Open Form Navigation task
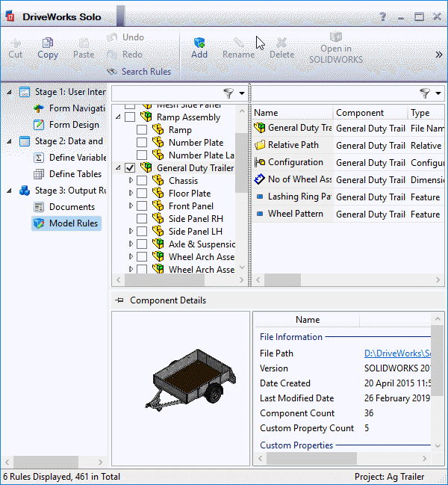 click(69, 108)
